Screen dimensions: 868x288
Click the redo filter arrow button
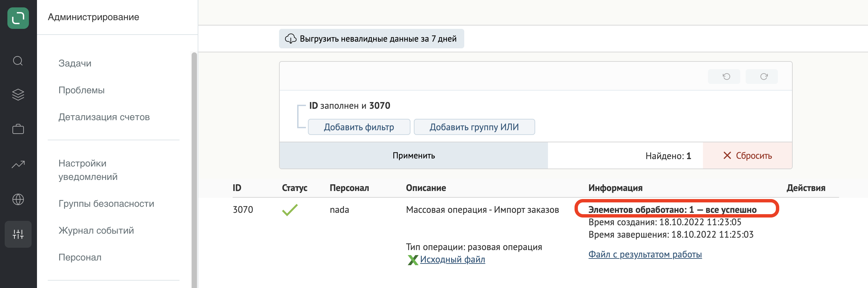[x=761, y=77]
